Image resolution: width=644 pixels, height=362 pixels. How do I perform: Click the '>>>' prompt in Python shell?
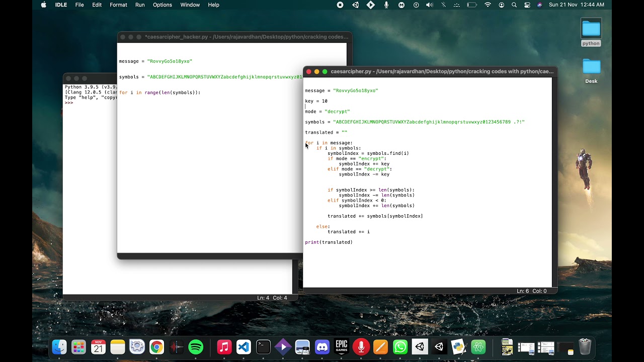(x=69, y=103)
